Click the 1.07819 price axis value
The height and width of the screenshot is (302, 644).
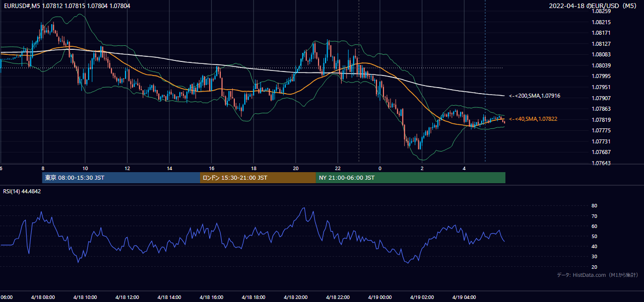tap(601, 120)
